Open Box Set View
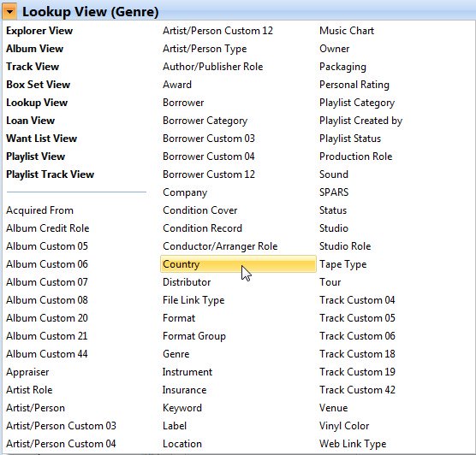Viewport: 476px width, 455px height. 39,85
